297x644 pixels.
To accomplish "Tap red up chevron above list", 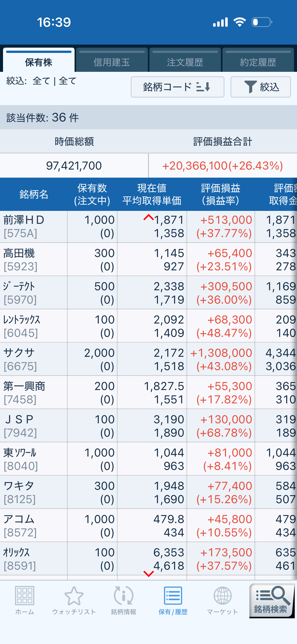I will [149, 217].
